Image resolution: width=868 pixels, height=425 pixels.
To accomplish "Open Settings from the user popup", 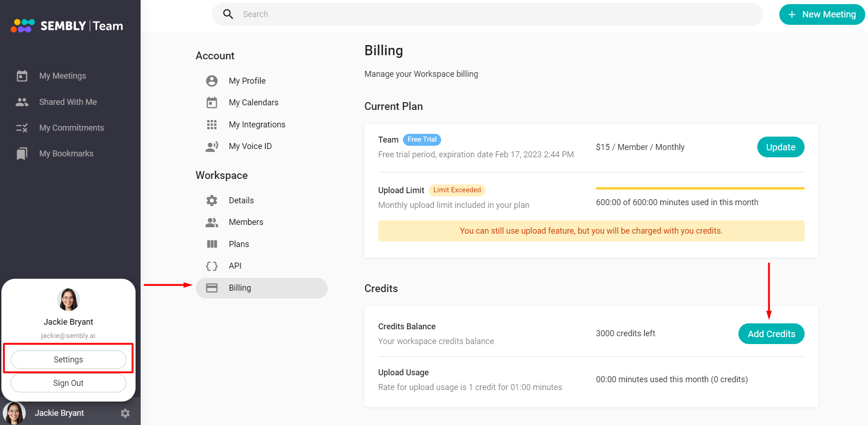I will click(68, 360).
